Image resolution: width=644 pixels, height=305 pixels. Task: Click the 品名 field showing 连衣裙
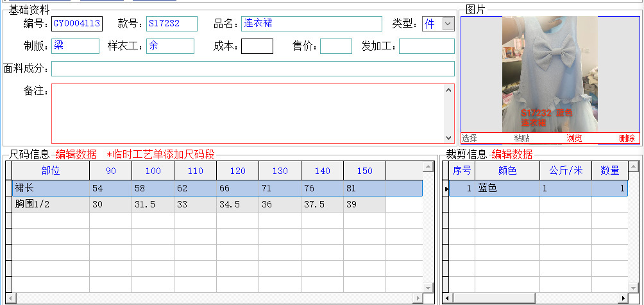[x=311, y=24]
